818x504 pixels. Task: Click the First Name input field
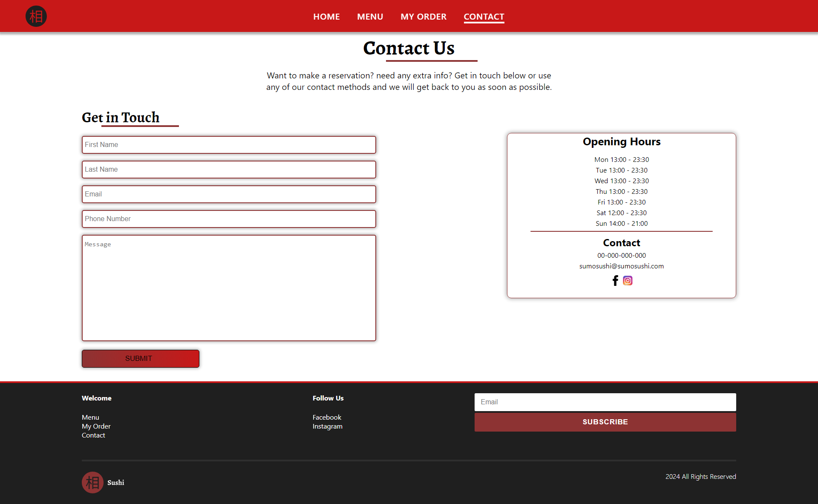[x=228, y=144]
